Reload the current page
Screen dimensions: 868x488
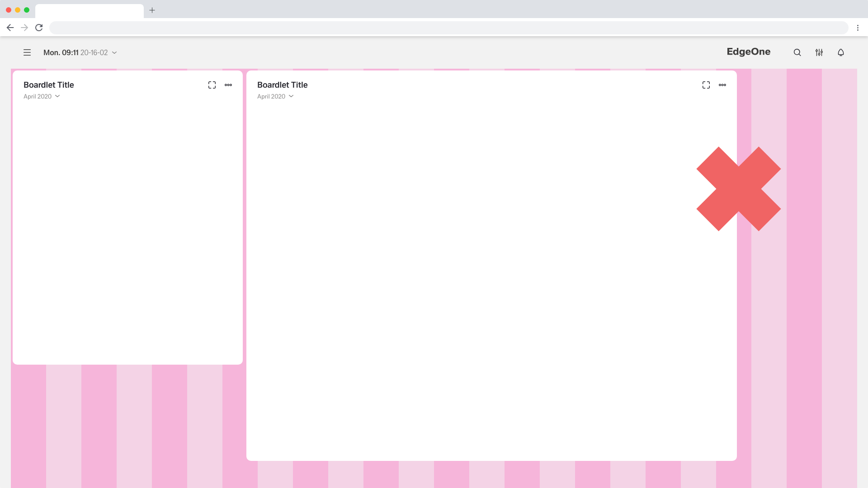pos(39,28)
